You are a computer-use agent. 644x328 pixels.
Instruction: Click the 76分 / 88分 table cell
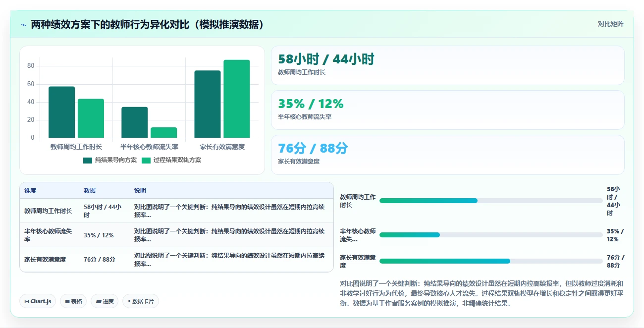point(100,260)
